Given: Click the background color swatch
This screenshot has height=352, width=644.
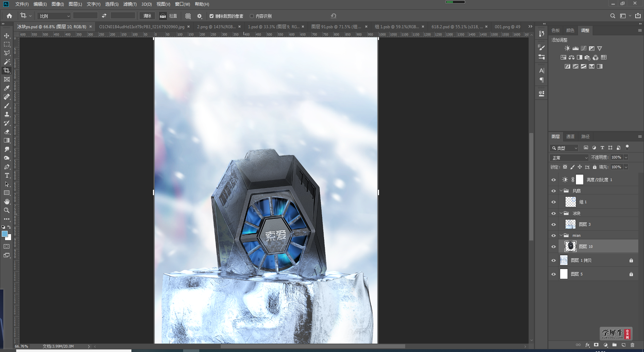Looking at the screenshot, I should (9, 238).
